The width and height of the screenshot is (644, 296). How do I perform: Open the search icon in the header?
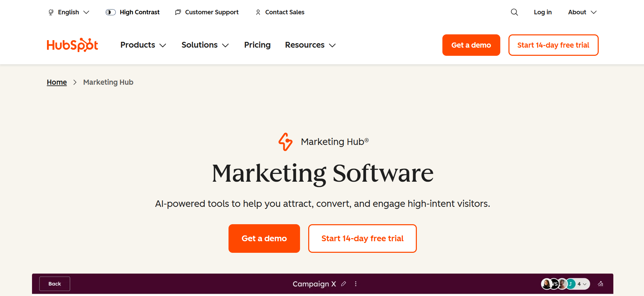pos(514,12)
